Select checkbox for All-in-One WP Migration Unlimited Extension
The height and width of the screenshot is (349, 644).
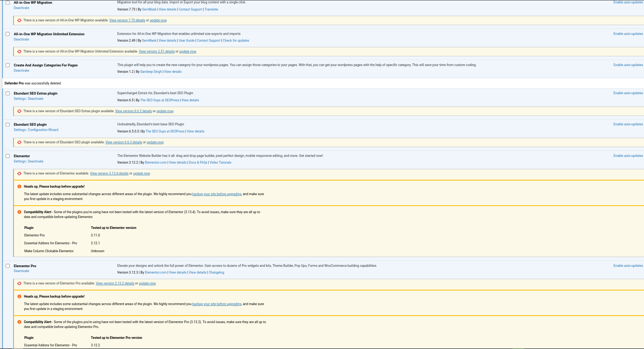click(8, 34)
